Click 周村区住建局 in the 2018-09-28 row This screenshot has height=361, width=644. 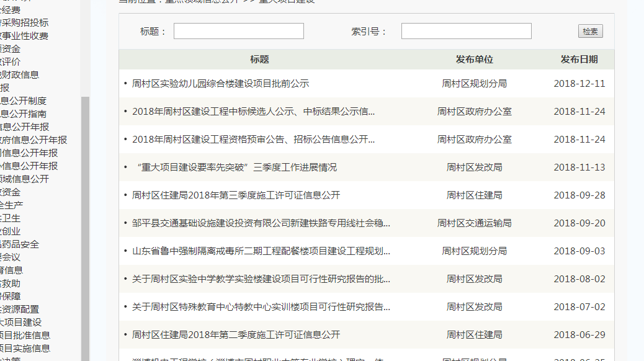pos(475,195)
